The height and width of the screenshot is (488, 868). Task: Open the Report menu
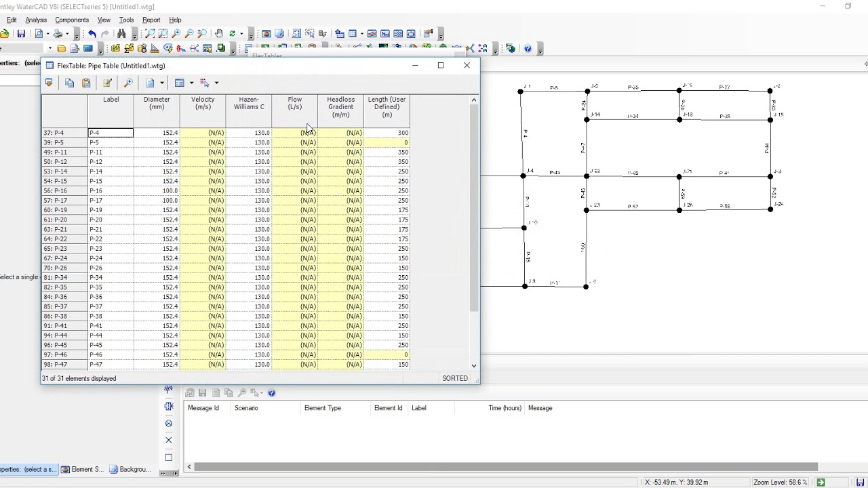tap(151, 20)
